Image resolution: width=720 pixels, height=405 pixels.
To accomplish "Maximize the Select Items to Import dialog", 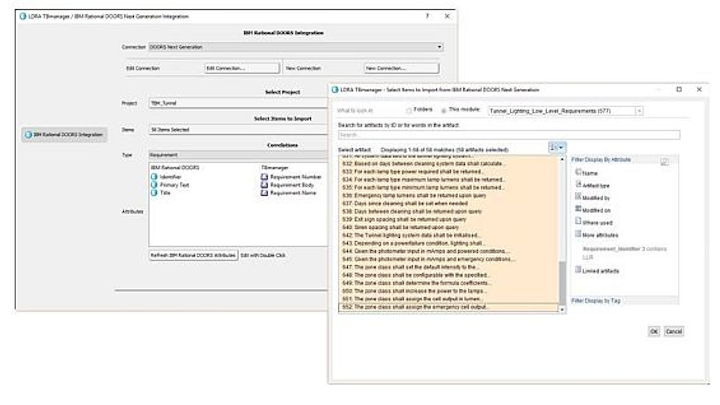I will [679, 90].
